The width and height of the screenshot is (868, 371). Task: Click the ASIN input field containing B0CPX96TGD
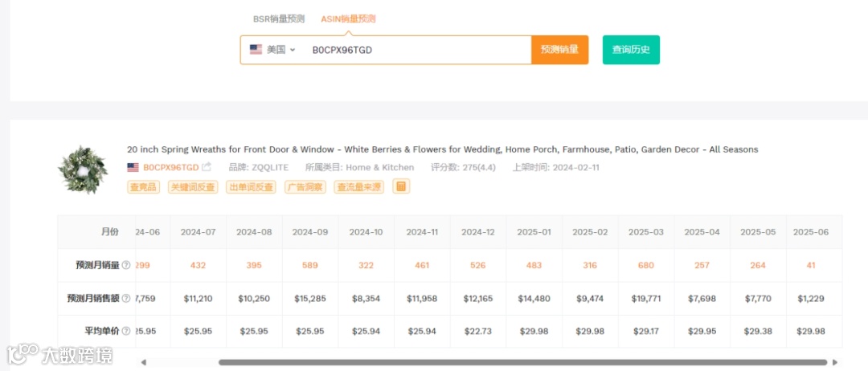pyautogui.click(x=418, y=50)
